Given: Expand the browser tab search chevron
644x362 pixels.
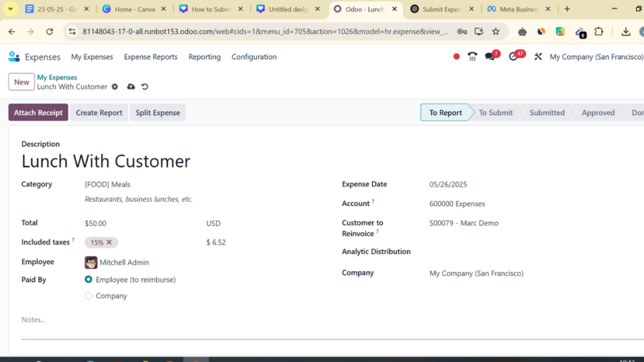Looking at the screenshot, I should pos(11,9).
